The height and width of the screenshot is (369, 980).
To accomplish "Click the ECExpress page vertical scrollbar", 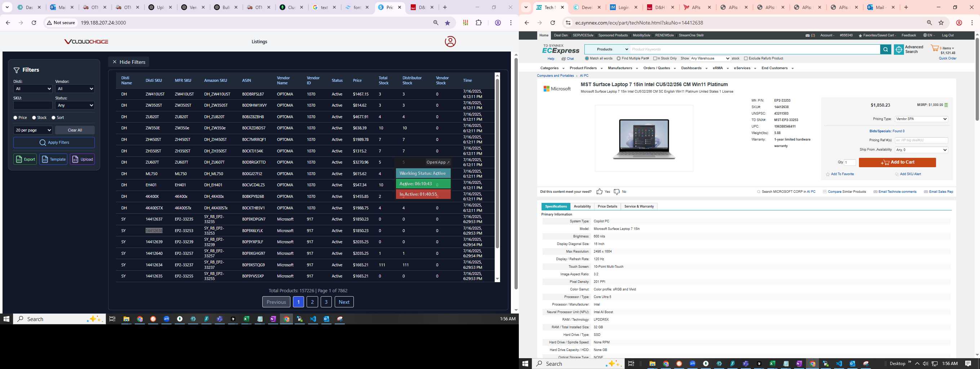I will point(977,79).
